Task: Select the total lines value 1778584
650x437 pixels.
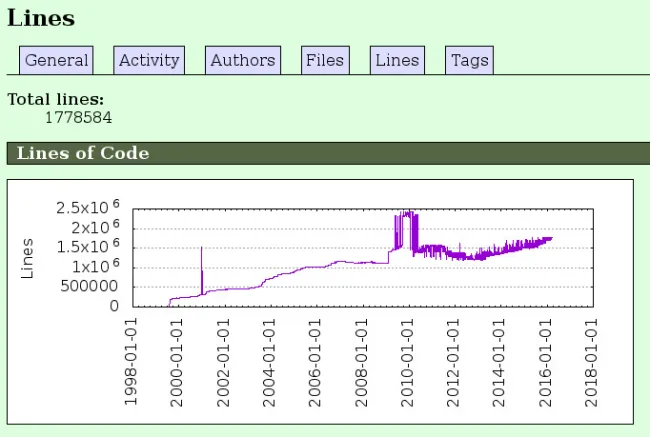Action: point(78,117)
